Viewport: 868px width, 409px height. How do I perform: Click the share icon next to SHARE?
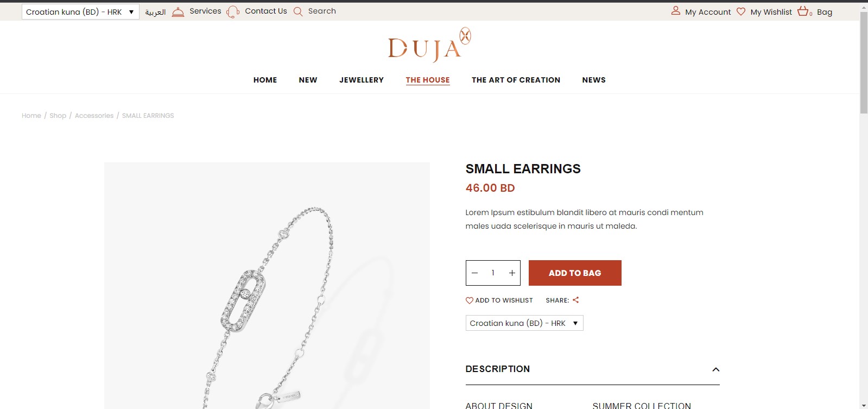pos(576,300)
